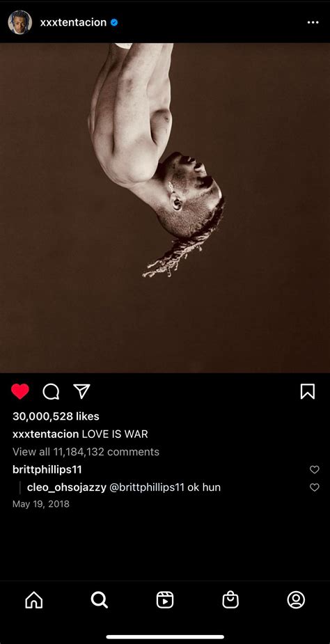Open the Search tab
The height and width of the screenshot is (644, 330).
99,599
